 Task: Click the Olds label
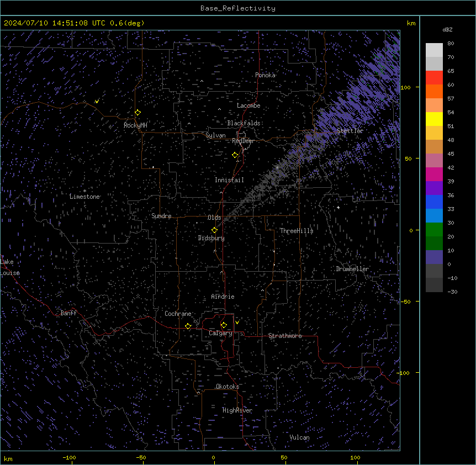(x=214, y=218)
